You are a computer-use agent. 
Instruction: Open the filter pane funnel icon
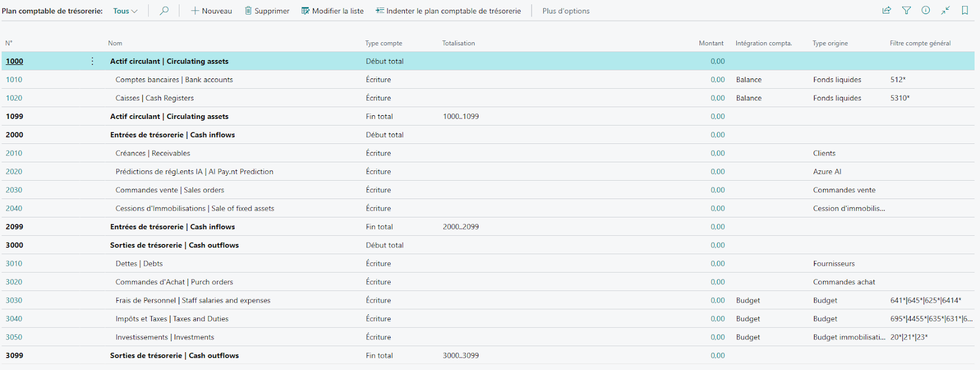907,10
